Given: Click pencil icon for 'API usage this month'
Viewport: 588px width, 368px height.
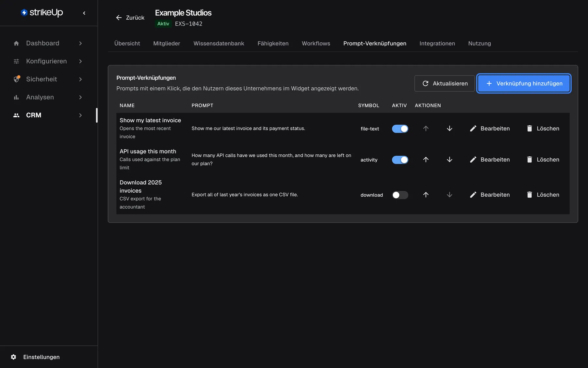Looking at the screenshot, I should [473, 160].
